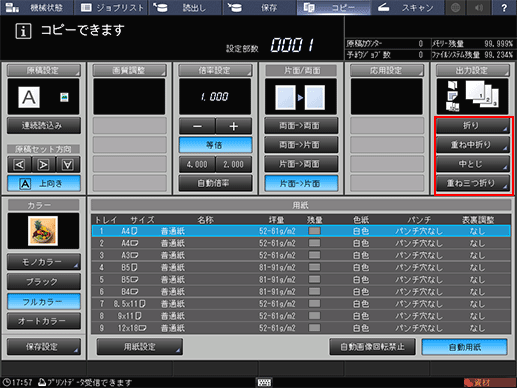
Task: Open the 読出し recall tab
Action: pyautogui.click(x=185, y=7)
